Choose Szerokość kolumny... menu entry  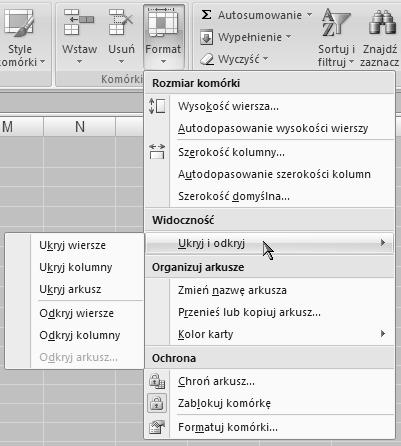[x=231, y=152]
